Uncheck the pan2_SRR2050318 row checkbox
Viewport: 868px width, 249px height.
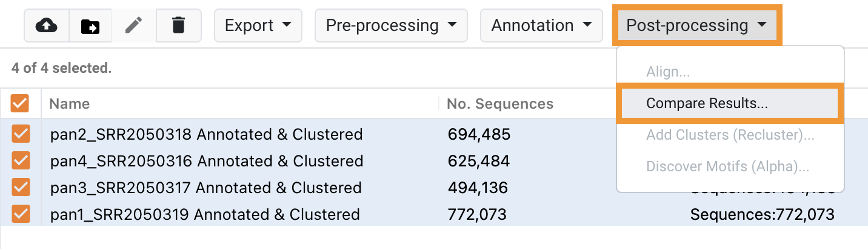point(21,134)
